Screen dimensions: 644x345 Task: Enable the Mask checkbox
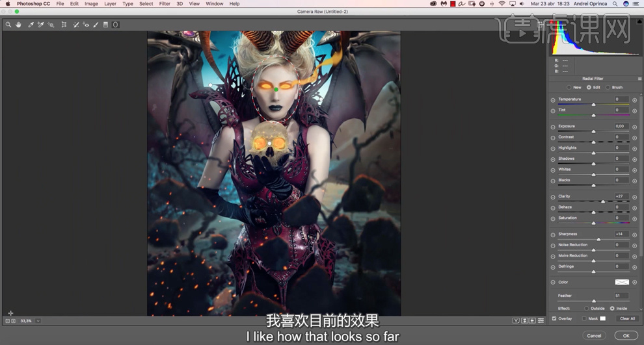pyautogui.click(x=584, y=318)
